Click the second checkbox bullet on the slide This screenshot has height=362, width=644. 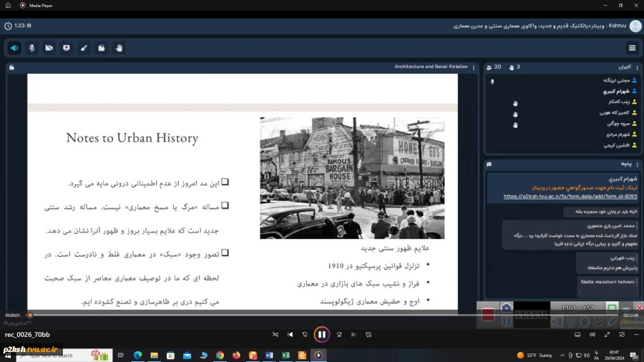pos(225,205)
